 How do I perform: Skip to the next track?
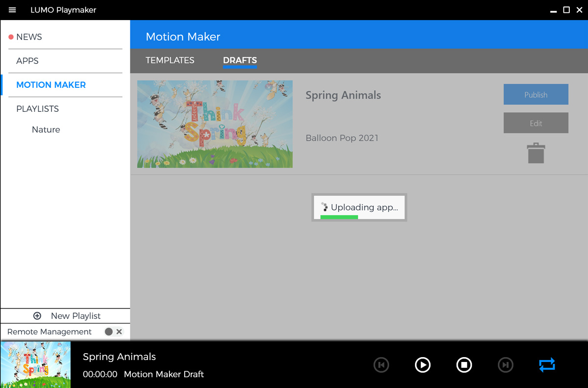(506, 365)
